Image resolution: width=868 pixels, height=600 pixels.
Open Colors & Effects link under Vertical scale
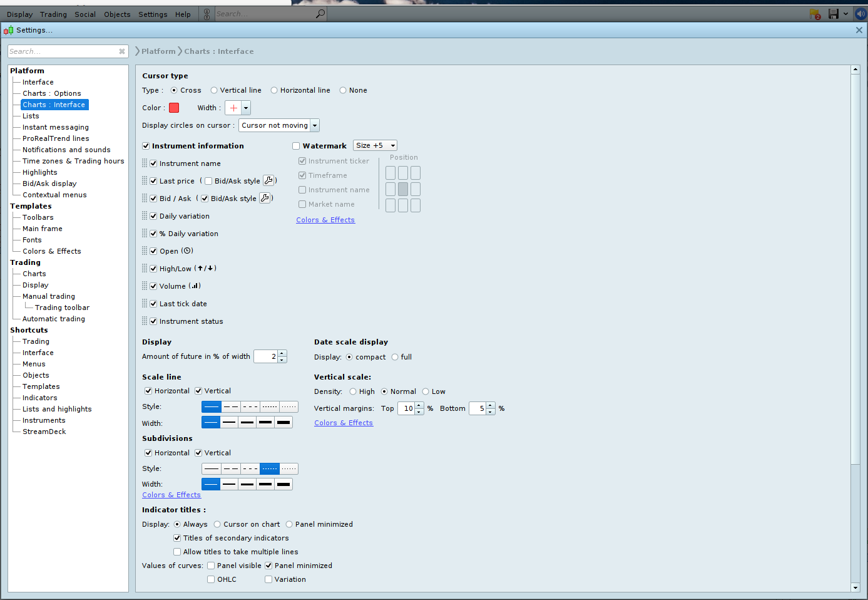[x=344, y=423]
